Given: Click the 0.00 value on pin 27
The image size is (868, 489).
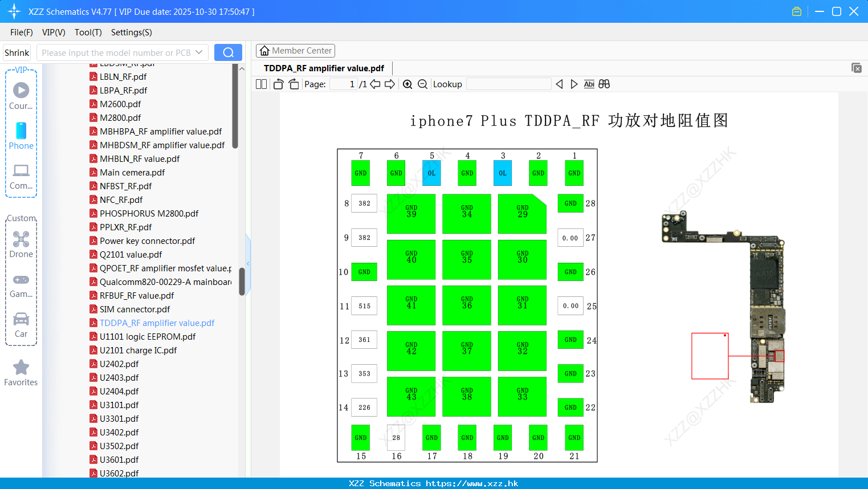Looking at the screenshot, I should [570, 238].
